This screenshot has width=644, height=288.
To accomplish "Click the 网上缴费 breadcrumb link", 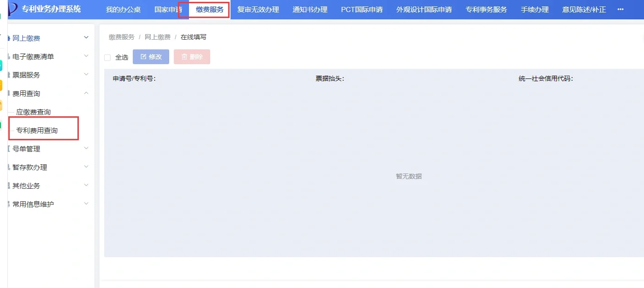I will (x=157, y=37).
